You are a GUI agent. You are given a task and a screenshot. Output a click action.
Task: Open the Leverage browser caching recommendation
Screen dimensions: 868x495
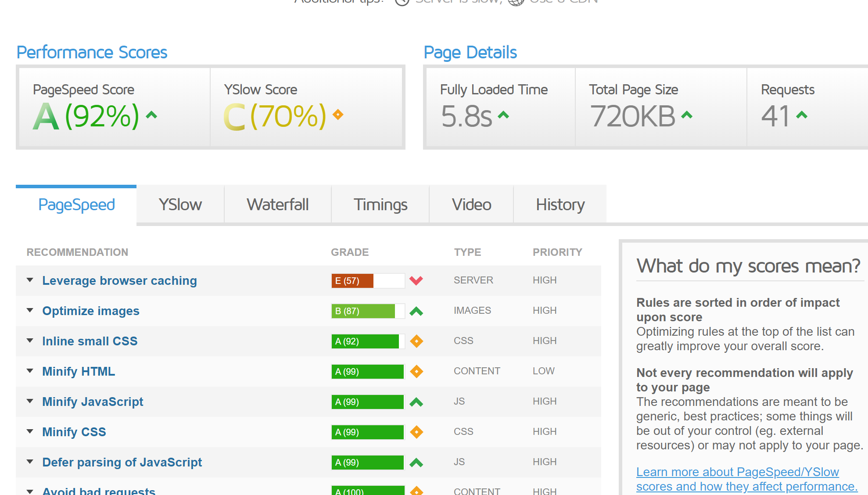click(x=119, y=280)
